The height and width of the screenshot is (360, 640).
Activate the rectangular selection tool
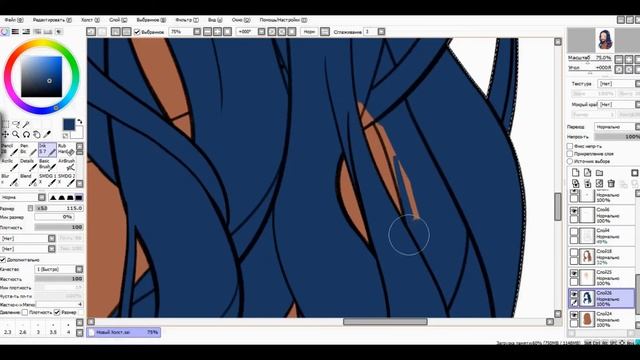click(5, 124)
